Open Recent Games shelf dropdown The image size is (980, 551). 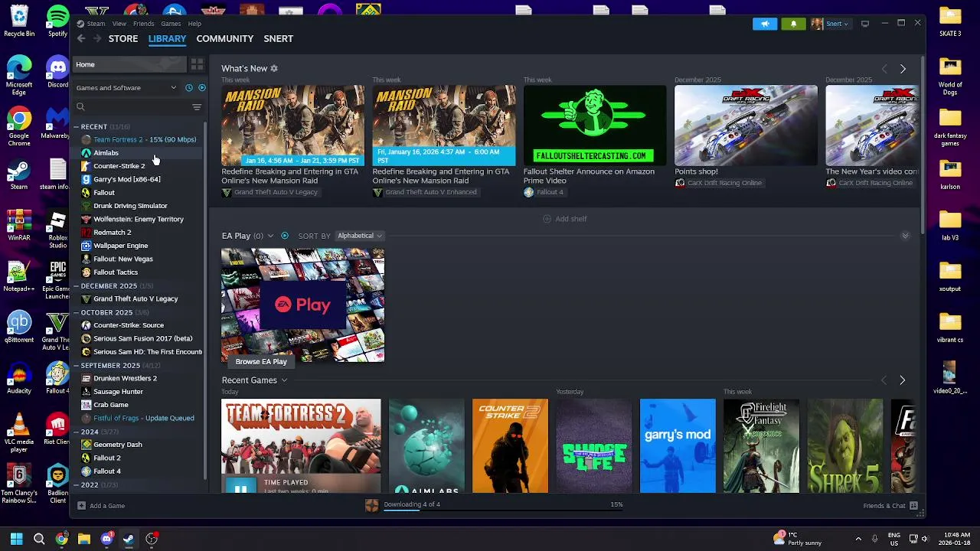point(284,380)
